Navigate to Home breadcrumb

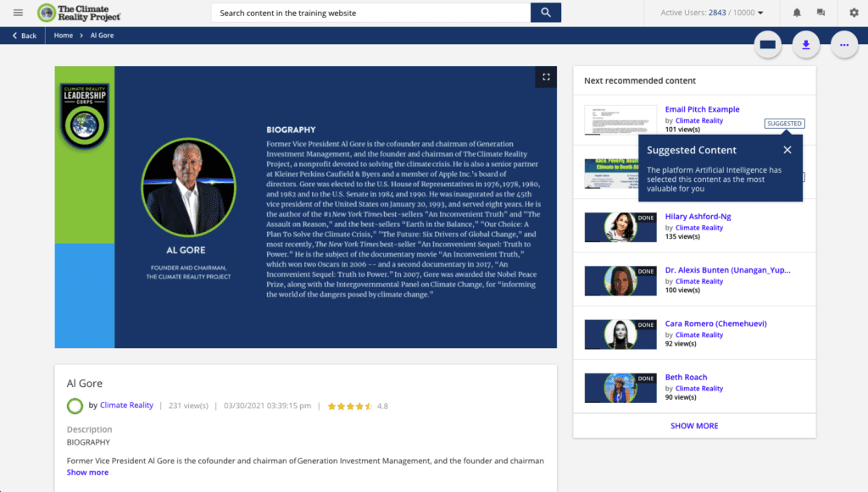[x=63, y=36]
